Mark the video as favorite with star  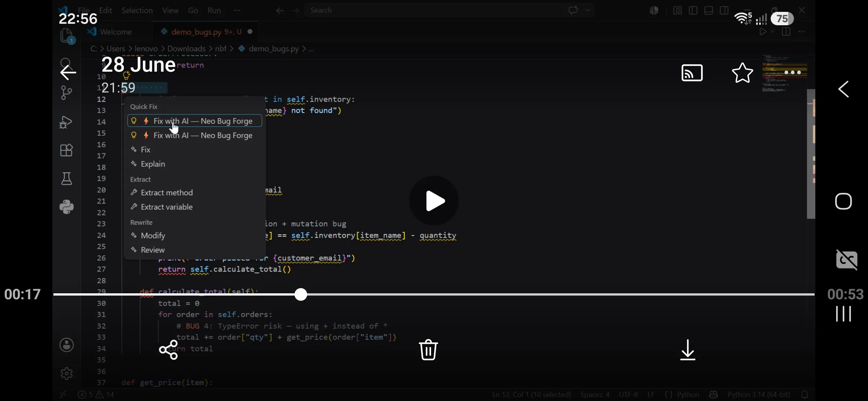[743, 73]
